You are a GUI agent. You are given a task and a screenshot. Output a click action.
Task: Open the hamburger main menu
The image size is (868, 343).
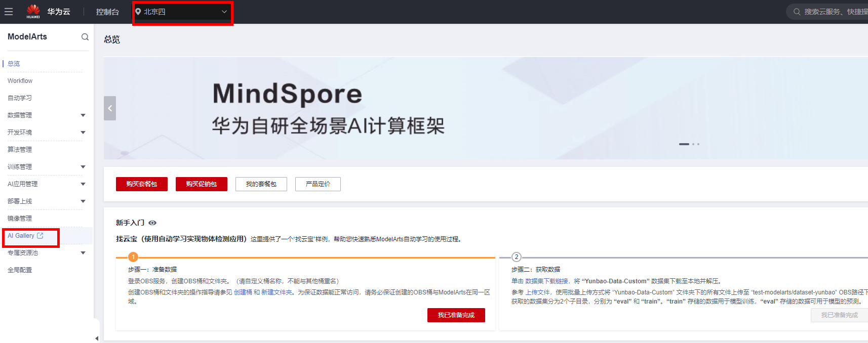pyautogui.click(x=9, y=12)
